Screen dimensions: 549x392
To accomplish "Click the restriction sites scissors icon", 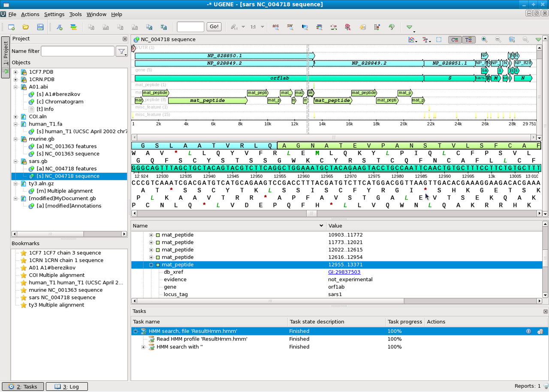I will click(x=348, y=27).
